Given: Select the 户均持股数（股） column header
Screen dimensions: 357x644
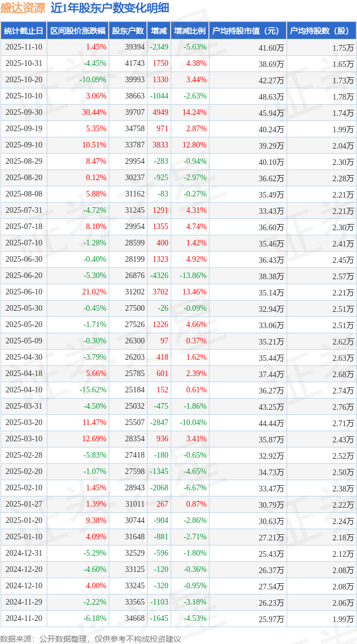Looking at the screenshot, I should 322,31.
